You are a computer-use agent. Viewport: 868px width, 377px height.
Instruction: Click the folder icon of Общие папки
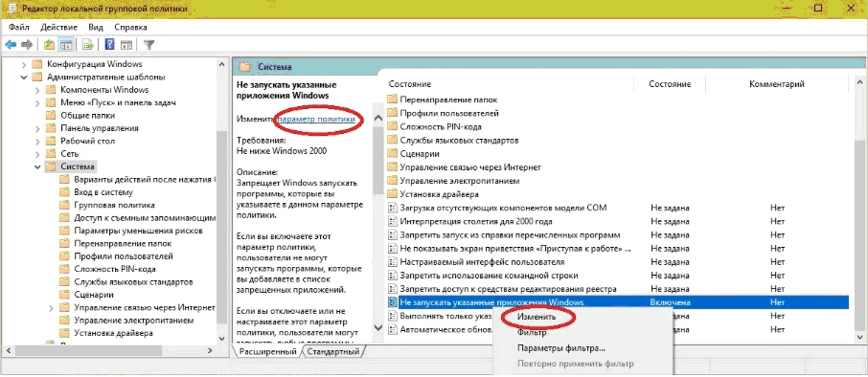(51, 116)
